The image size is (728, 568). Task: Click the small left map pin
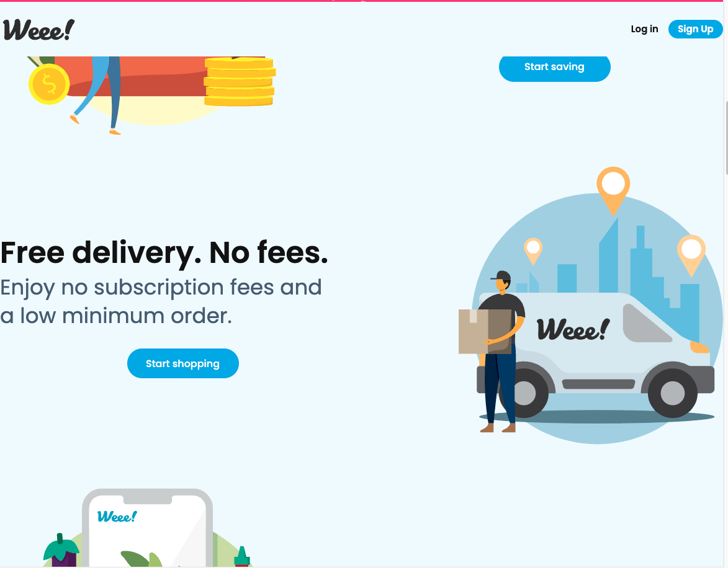[x=533, y=251]
